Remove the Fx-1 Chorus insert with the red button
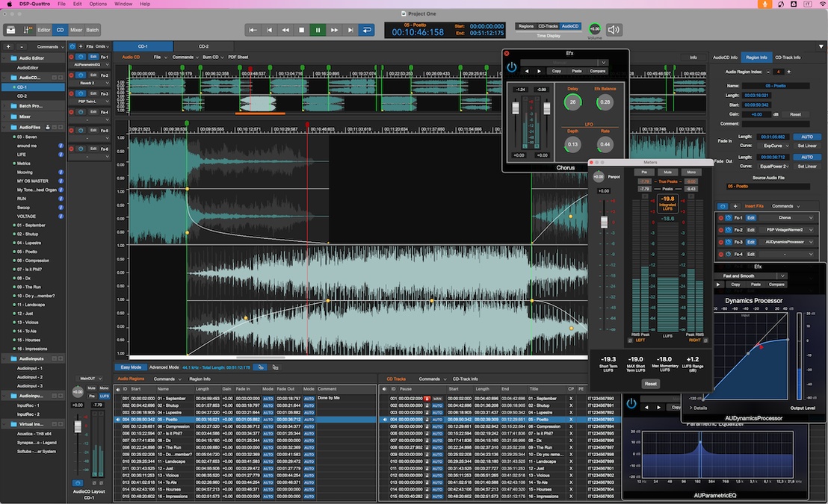Viewport: 828px width, 504px height. (x=721, y=217)
